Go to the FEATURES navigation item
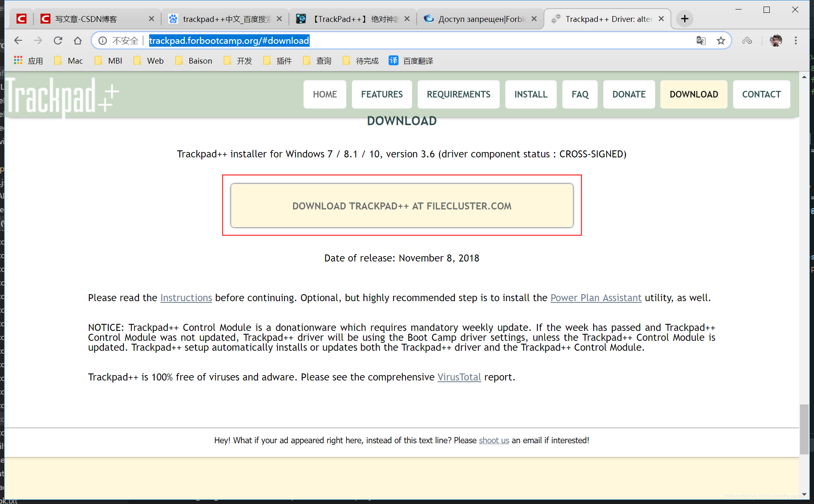This screenshot has width=814, height=504. (x=382, y=95)
